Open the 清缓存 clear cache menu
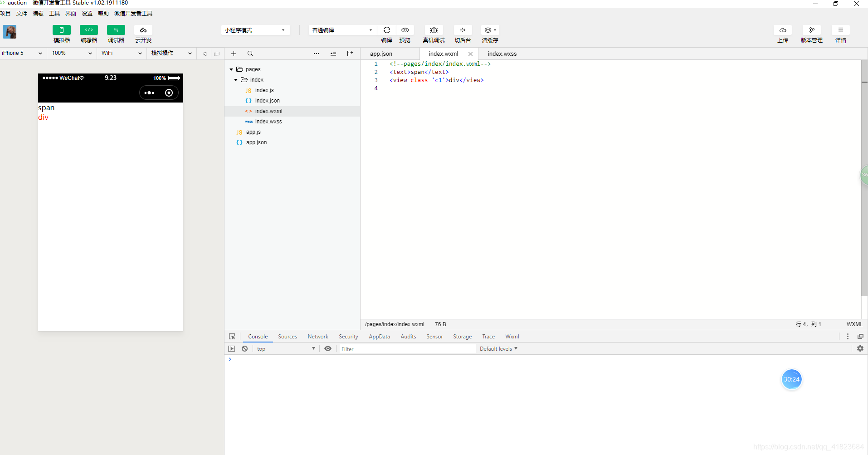 pos(489,30)
